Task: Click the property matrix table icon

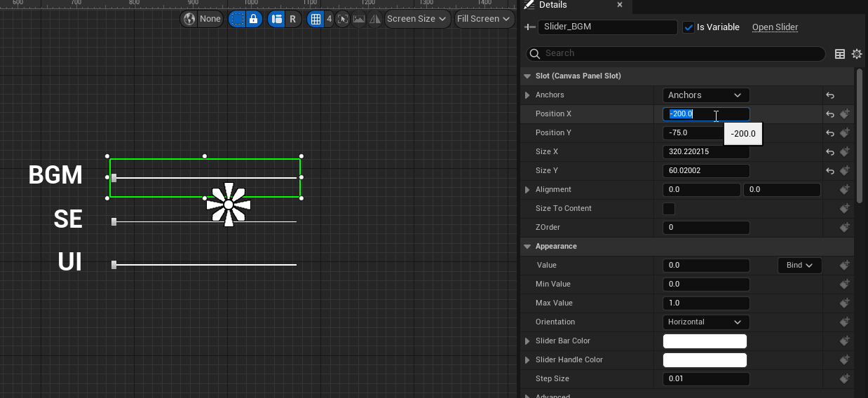Action: pos(839,54)
